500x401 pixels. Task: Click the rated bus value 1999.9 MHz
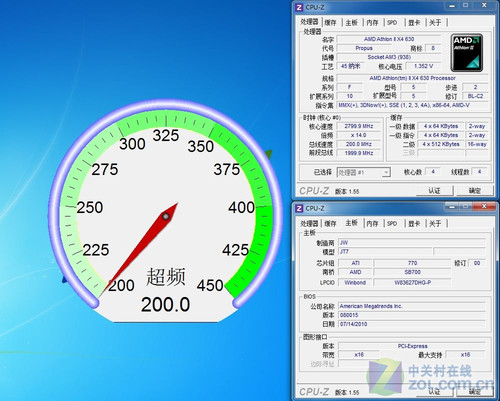coord(359,153)
